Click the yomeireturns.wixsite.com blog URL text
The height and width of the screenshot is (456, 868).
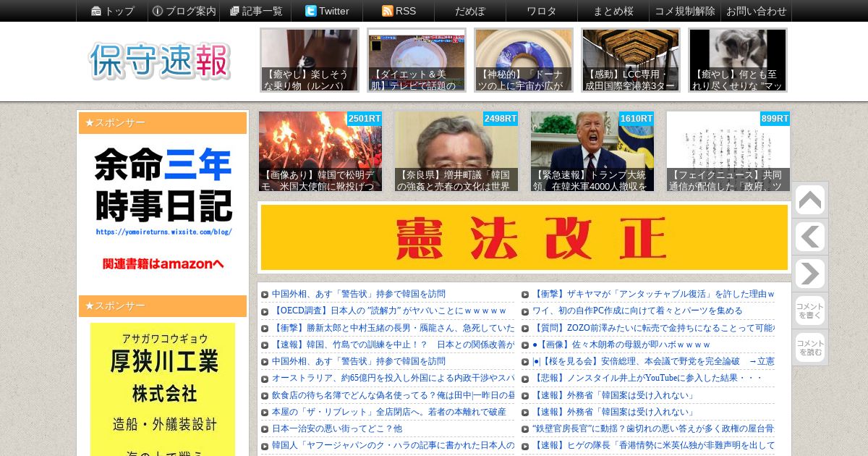(164, 232)
